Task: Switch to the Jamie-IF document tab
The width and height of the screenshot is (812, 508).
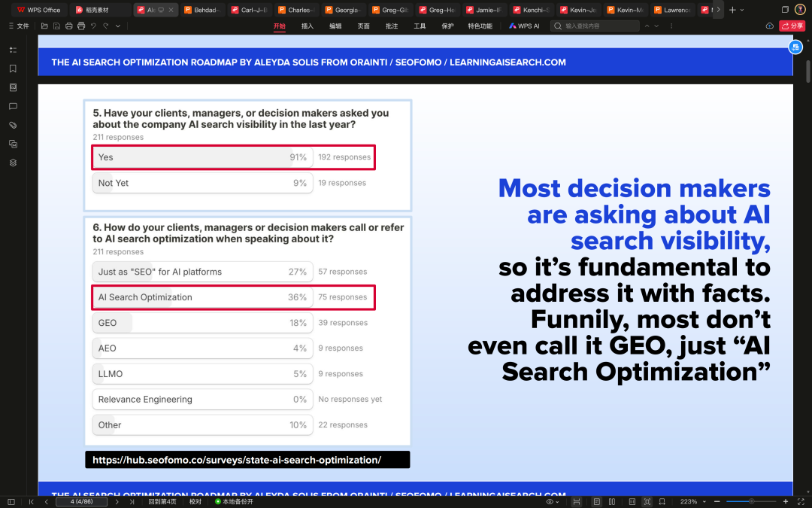Action: click(x=484, y=10)
